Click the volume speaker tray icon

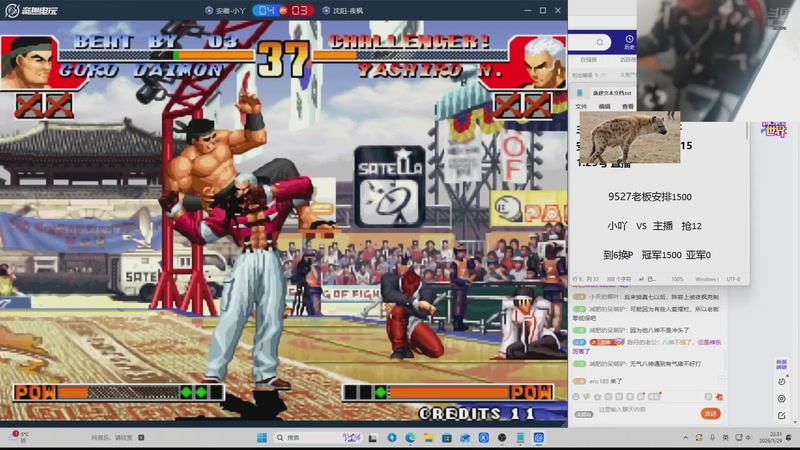point(748,438)
